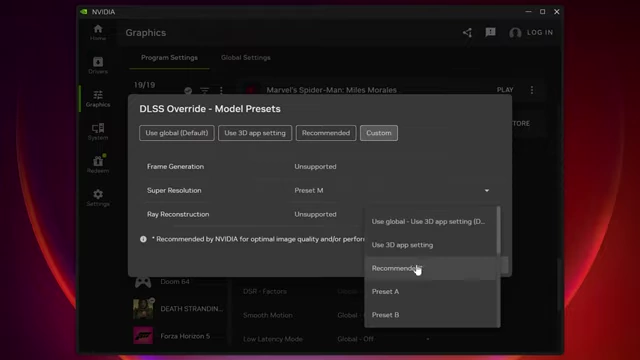Choose Recommended in the dropdown list
The width and height of the screenshot is (640, 360).
(430, 268)
